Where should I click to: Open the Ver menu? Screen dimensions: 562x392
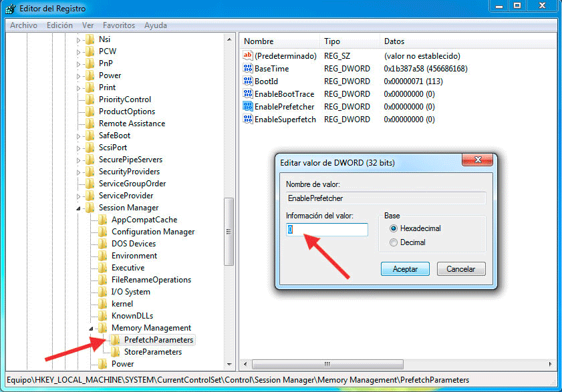coord(88,25)
